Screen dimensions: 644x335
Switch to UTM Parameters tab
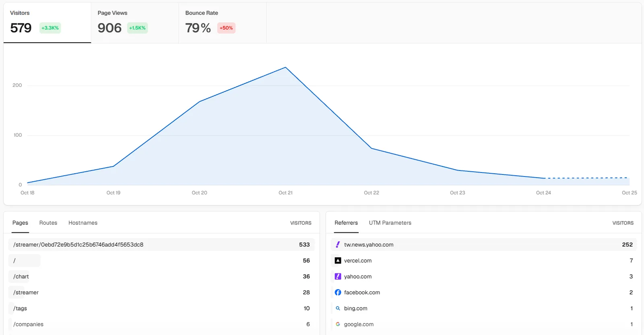click(390, 223)
